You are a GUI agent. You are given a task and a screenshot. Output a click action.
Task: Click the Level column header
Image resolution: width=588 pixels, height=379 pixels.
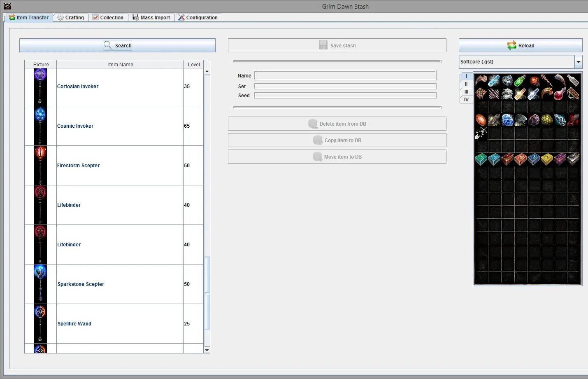(193, 64)
